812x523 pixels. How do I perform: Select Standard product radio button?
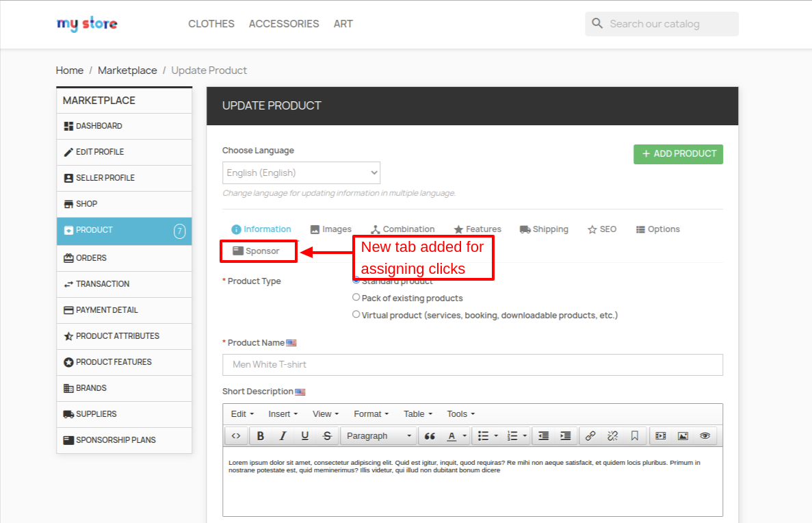(x=356, y=280)
